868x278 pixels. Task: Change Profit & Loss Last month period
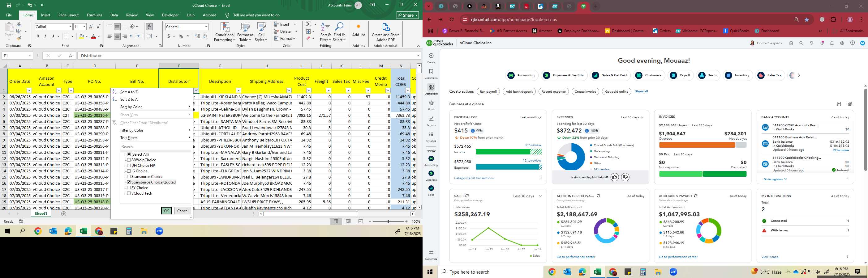pyautogui.click(x=531, y=117)
